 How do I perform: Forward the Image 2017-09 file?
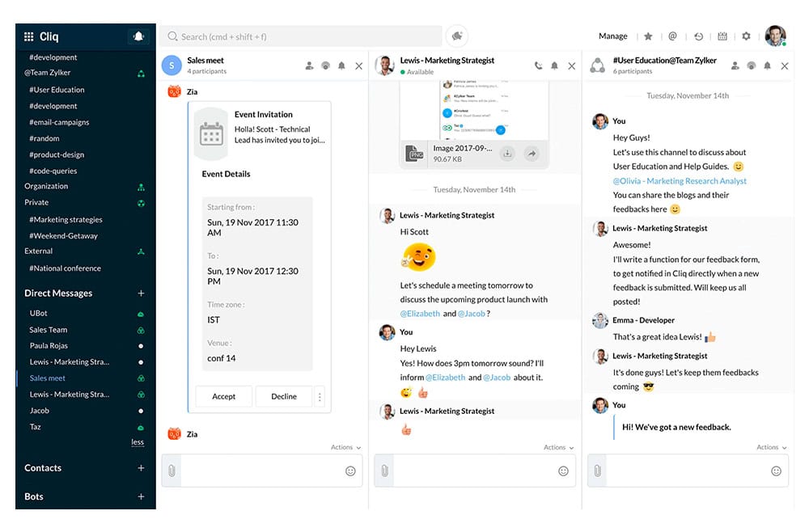(x=532, y=153)
